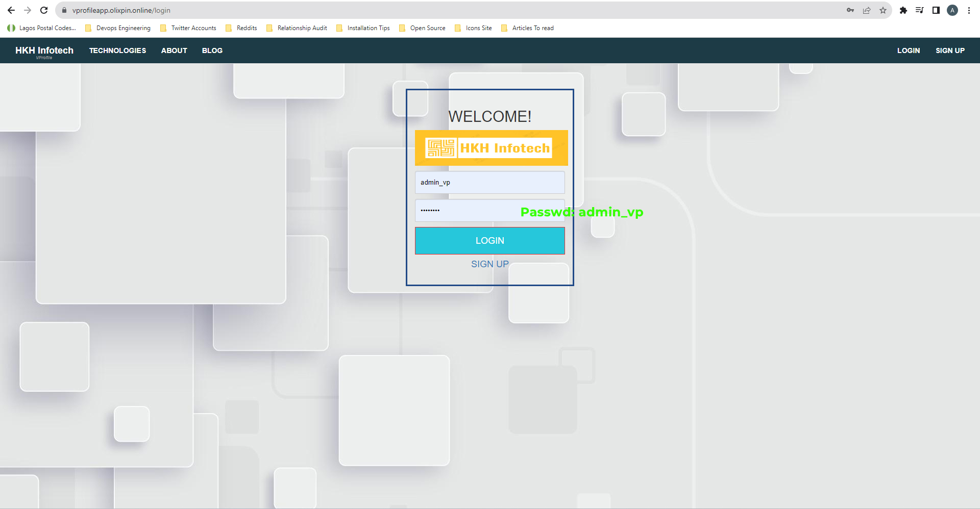Image resolution: width=980 pixels, height=509 pixels.
Task: Click the HKH Infotech logo banner
Action: coord(491,148)
